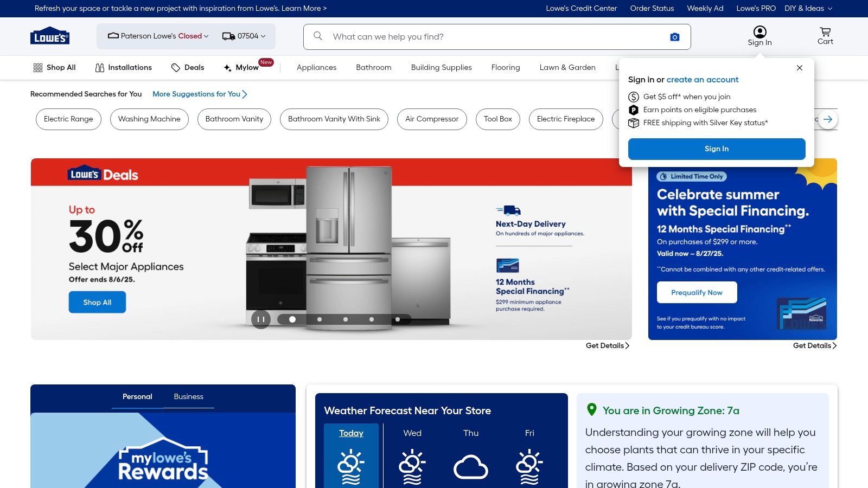Open the camera image search icon

675,37
